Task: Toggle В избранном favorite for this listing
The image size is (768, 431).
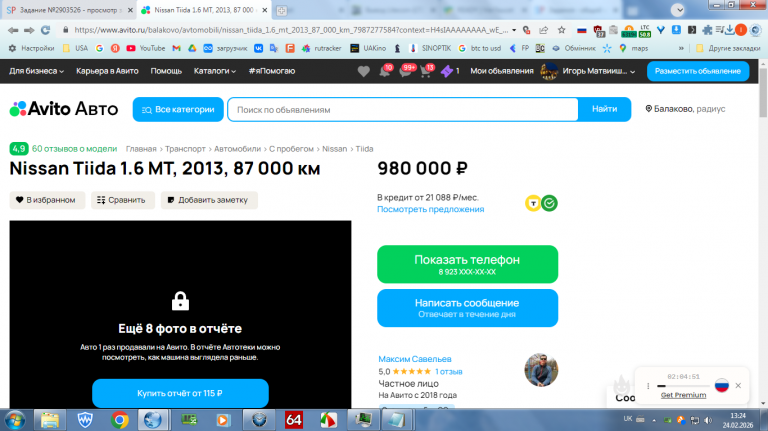Action: click(47, 200)
